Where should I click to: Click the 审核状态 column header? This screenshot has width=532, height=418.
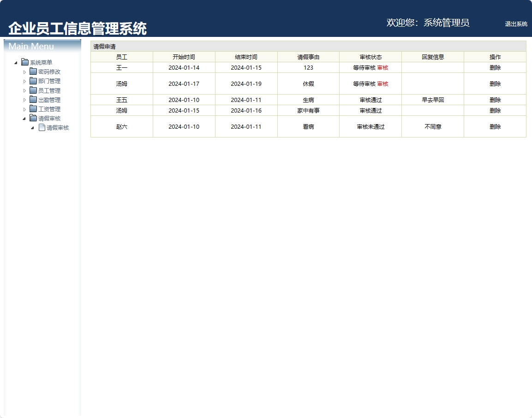(x=371, y=57)
